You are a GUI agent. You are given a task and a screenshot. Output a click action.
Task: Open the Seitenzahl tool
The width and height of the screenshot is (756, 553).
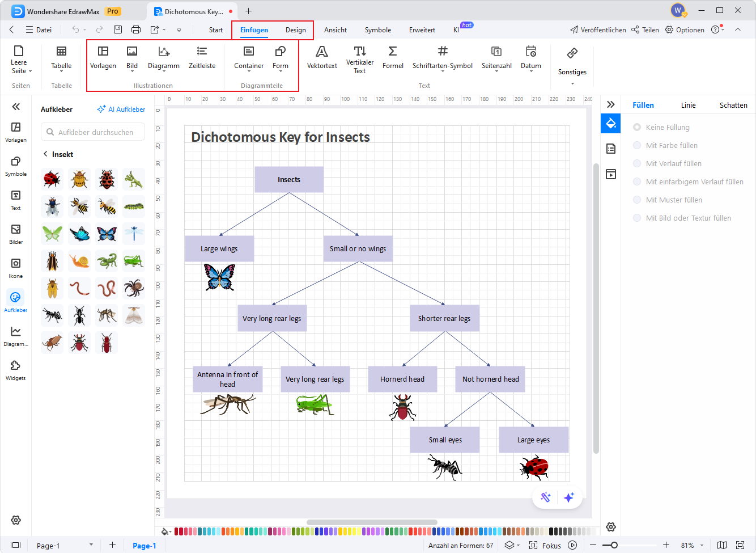[x=496, y=58]
